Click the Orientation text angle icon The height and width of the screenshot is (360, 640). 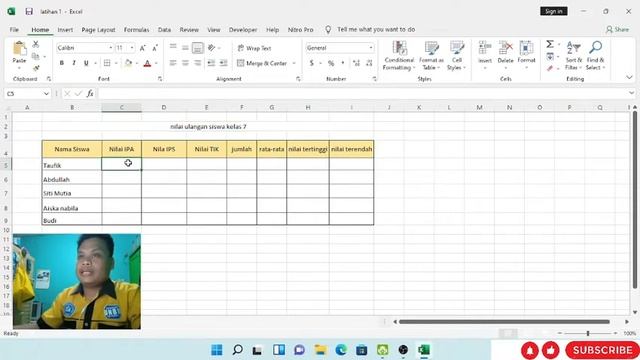point(211,48)
